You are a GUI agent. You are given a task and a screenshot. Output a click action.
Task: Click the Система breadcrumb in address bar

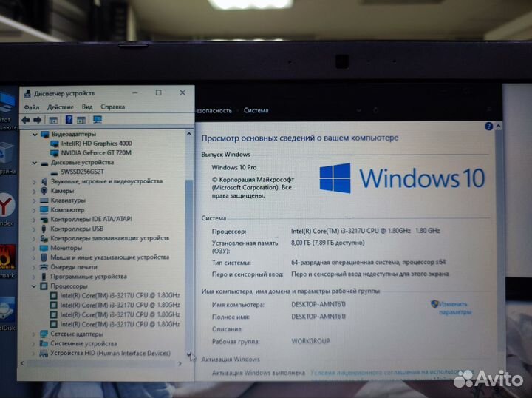(x=256, y=110)
